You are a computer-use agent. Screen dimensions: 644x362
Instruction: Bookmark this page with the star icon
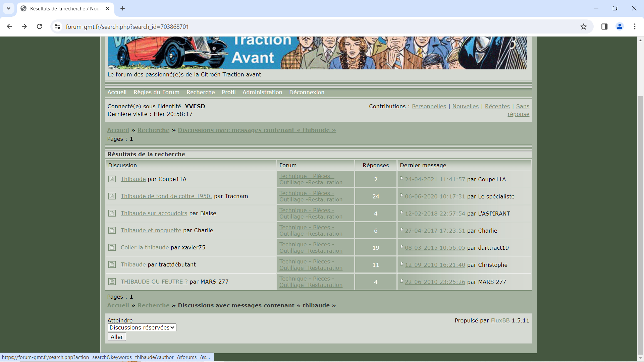pyautogui.click(x=584, y=27)
